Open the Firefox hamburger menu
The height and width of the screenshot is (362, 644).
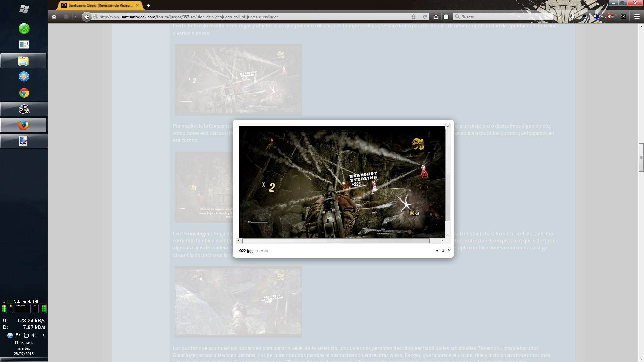(637, 17)
